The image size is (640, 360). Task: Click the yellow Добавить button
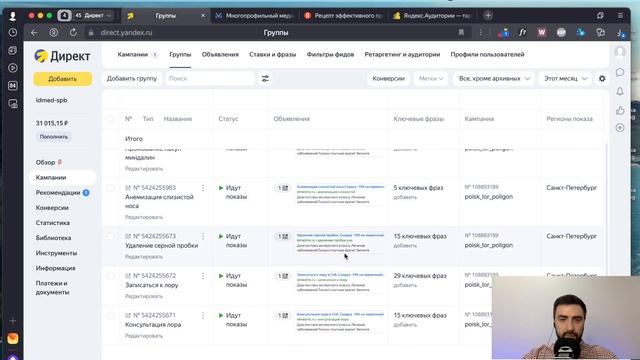pos(62,79)
